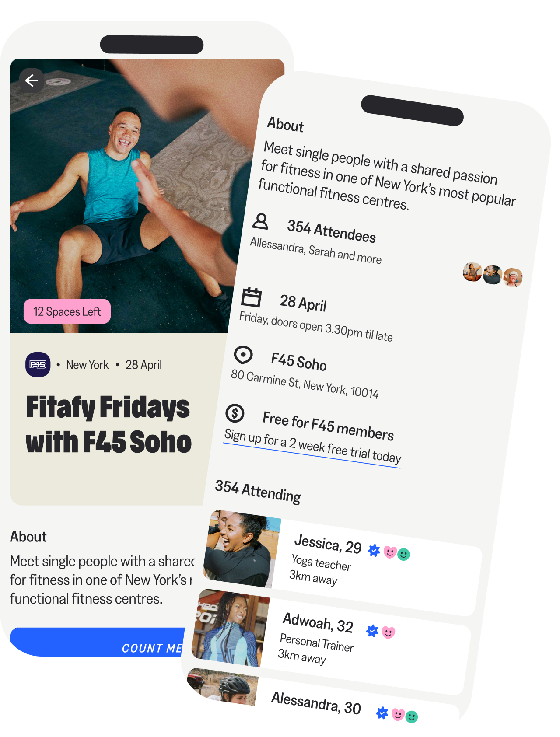Click Jessica's blue verified badge
This screenshot has height=737, width=560.
[x=374, y=550]
